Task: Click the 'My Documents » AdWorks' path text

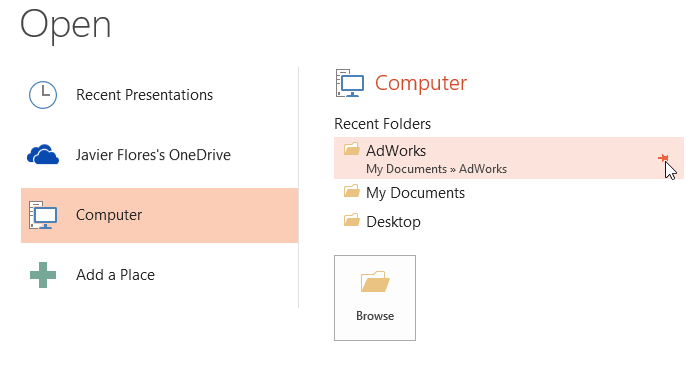Action: tap(436, 169)
